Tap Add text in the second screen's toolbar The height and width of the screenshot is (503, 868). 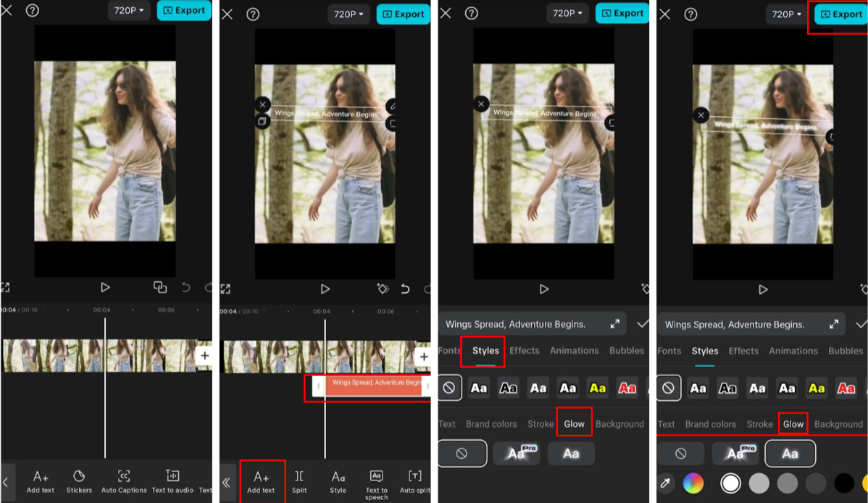[262, 481]
